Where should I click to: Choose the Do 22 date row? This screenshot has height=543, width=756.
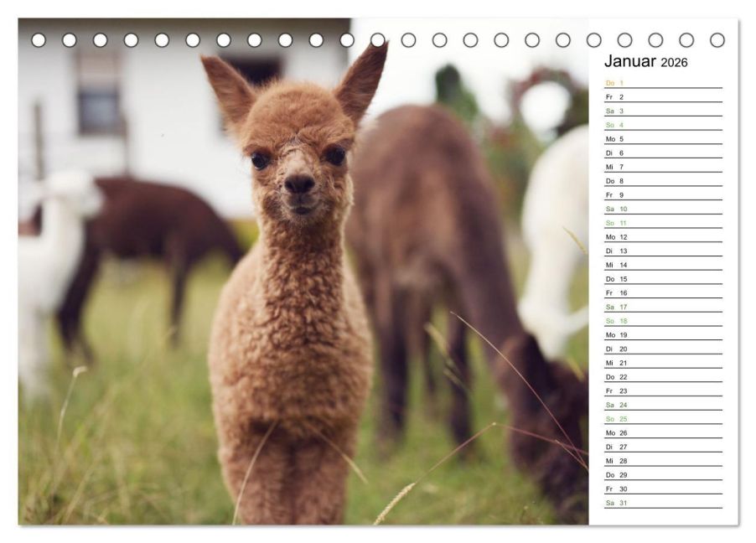[662, 376]
